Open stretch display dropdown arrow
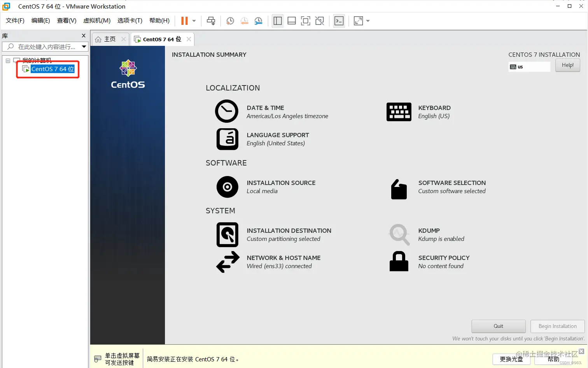 pos(368,21)
